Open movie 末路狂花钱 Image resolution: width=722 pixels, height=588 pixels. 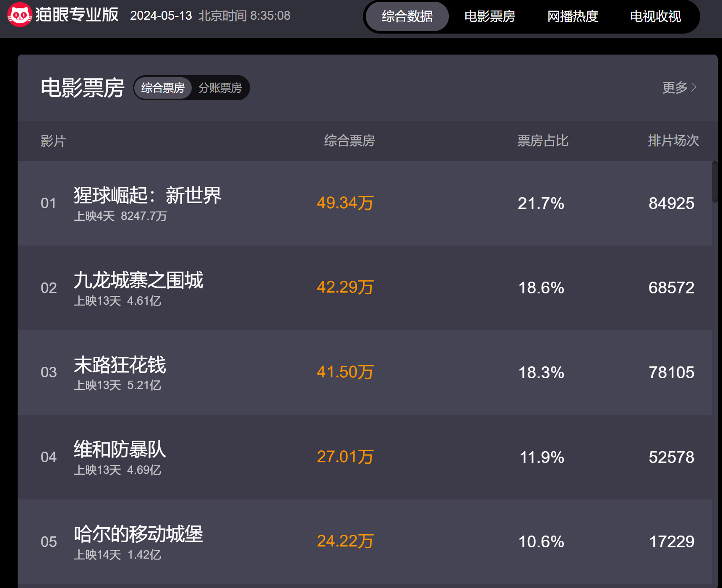pyautogui.click(x=120, y=365)
